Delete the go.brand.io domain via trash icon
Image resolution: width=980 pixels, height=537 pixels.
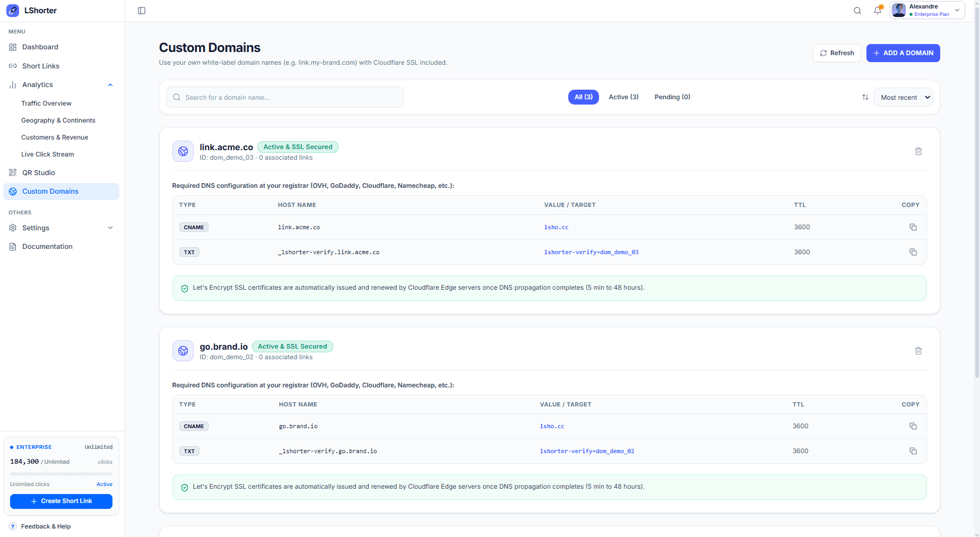click(918, 351)
